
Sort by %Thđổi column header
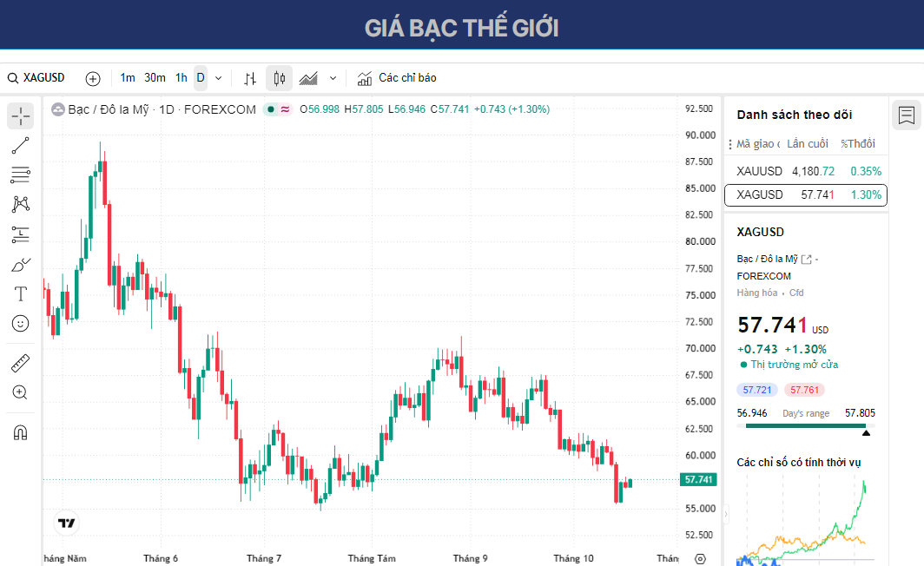click(x=858, y=144)
